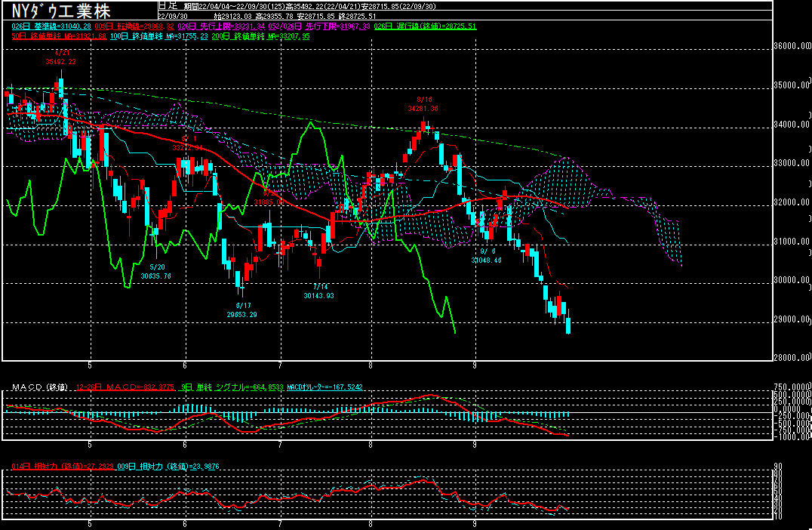Click the 22/09/30 date in second header row
This screenshot has width=812, height=530.
[173, 16]
